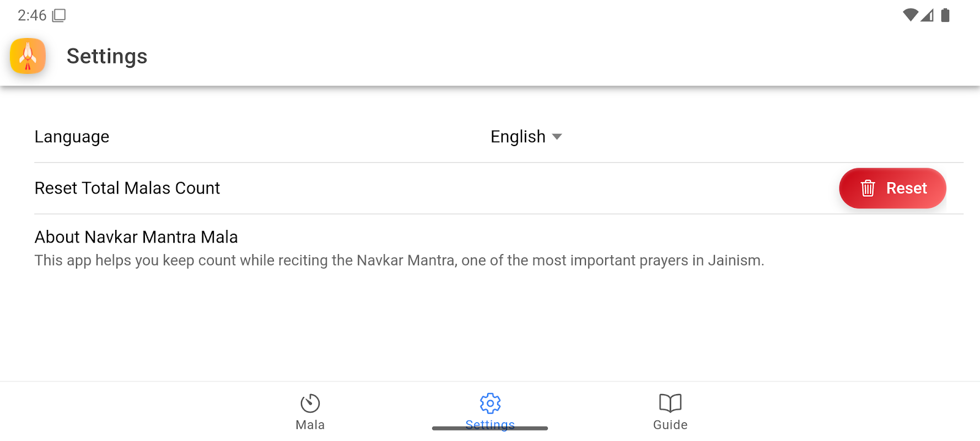Click the trash can icon in Reset
The width and height of the screenshot is (980, 441).
(868, 188)
